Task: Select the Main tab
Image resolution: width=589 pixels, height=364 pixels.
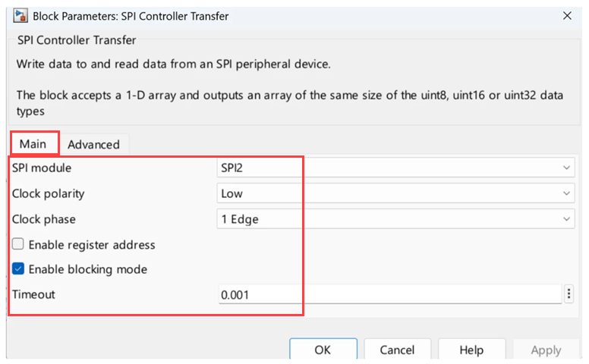Action: coord(33,144)
